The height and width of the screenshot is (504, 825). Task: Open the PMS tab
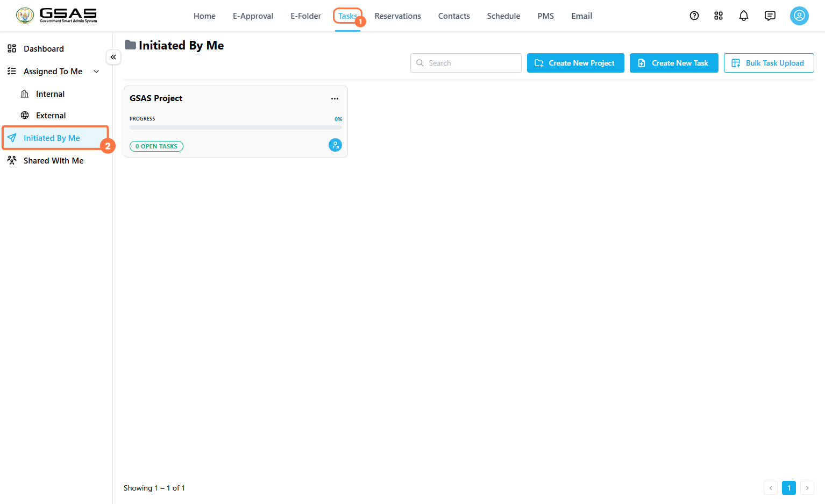point(546,16)
